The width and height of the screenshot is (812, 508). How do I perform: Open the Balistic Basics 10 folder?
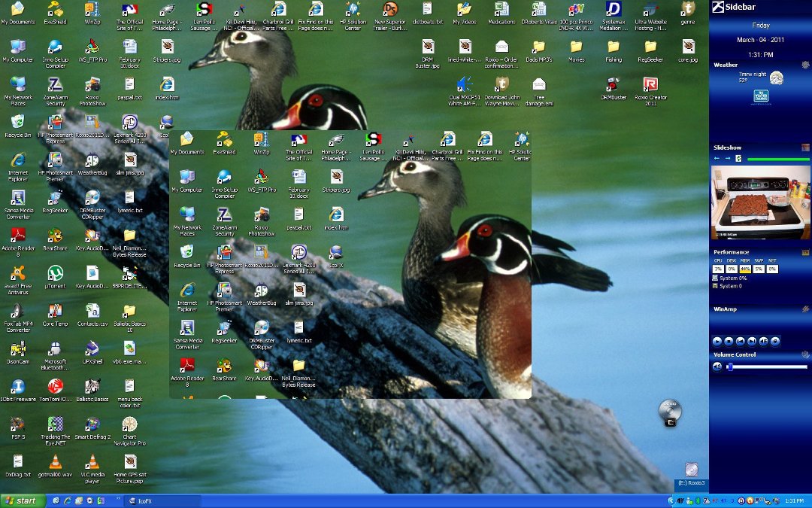(129, 311)
